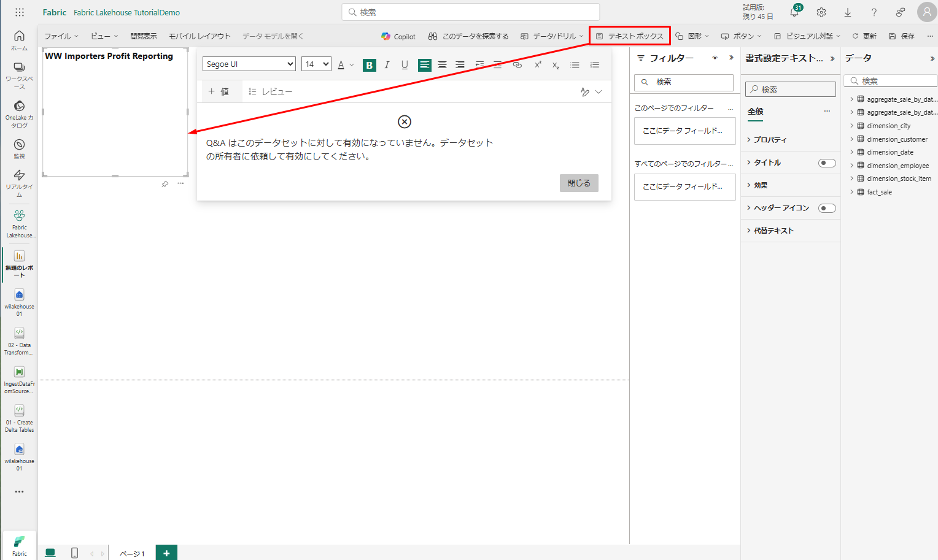The image size is (938, 560).
Task: Collapse the フィルター pane
Action: (731, 58)
